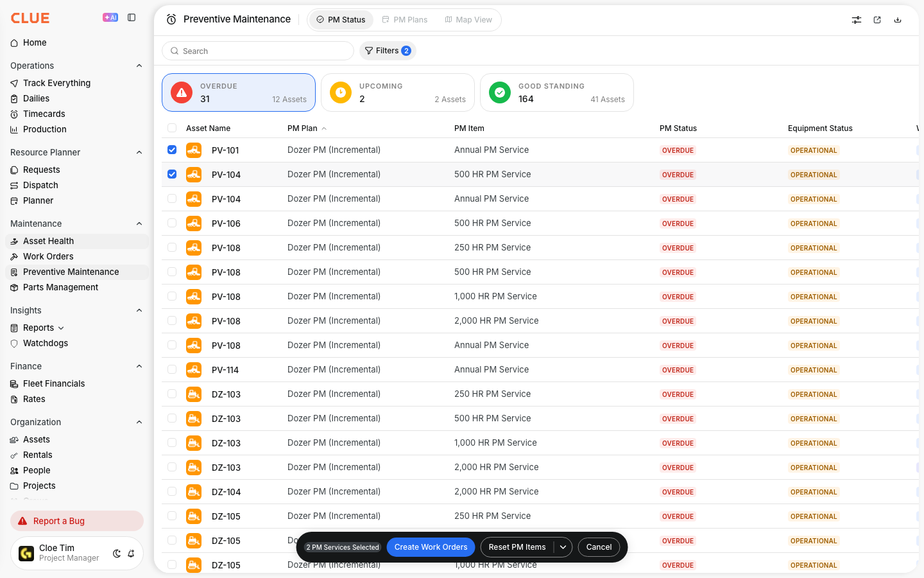Open Work Orders from sidebar
The width and height of the screenshot is (924, 578).
tap(48, 256)
